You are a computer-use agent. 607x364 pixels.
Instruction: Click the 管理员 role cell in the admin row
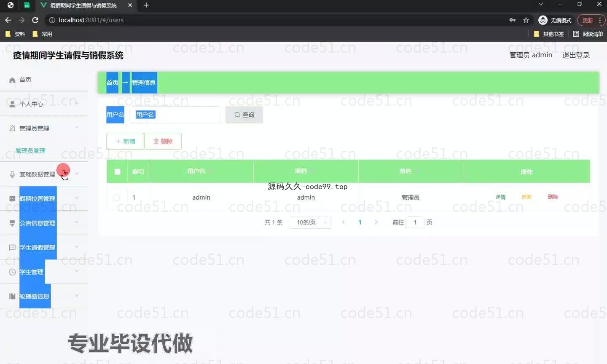(x=411, y=197)
